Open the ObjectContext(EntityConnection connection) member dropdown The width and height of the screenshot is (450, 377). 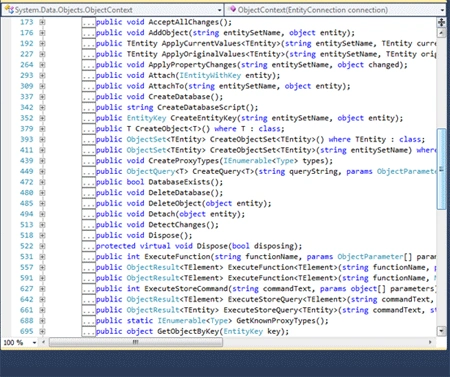click(x=336, y=10)
